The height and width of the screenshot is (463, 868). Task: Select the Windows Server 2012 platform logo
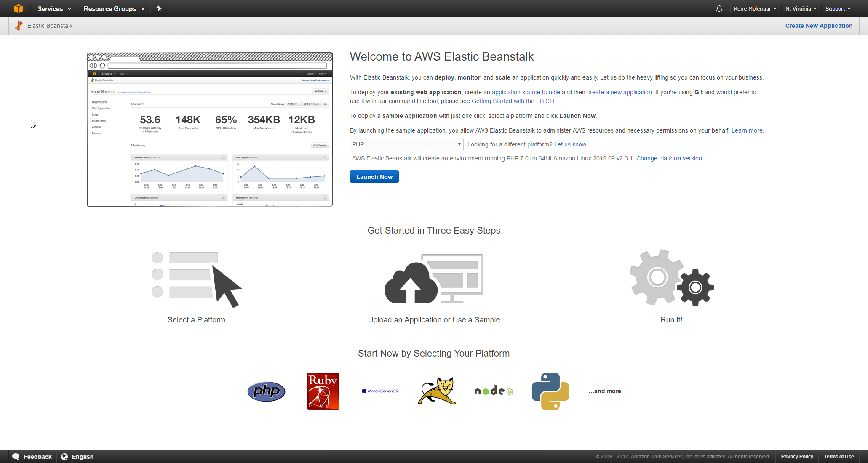coord(380,391)
